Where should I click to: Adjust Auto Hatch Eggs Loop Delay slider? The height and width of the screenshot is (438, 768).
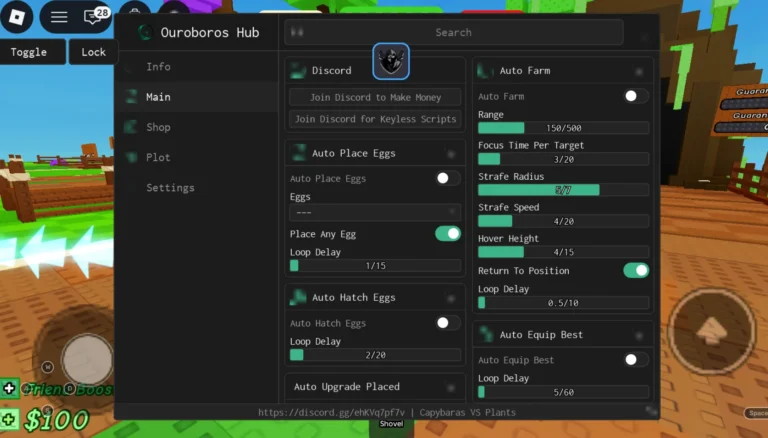pyautogui.click(x=375, y=355)
